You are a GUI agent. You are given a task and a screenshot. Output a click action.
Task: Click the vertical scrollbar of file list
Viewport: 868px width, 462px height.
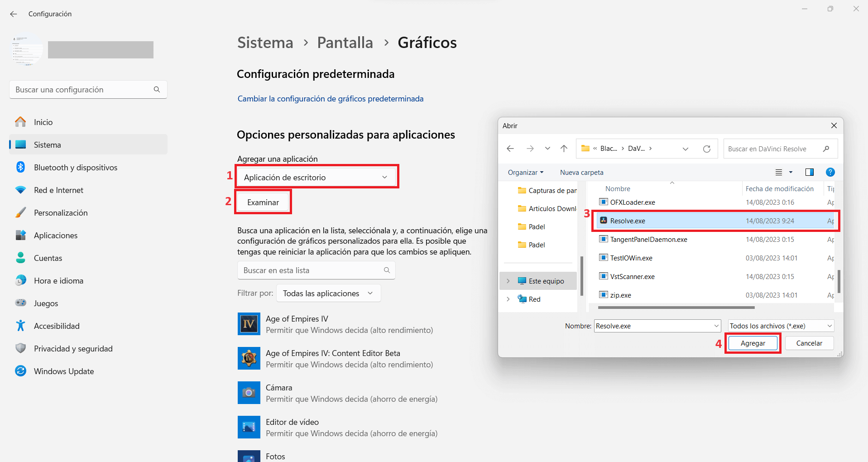click(839, 281)
